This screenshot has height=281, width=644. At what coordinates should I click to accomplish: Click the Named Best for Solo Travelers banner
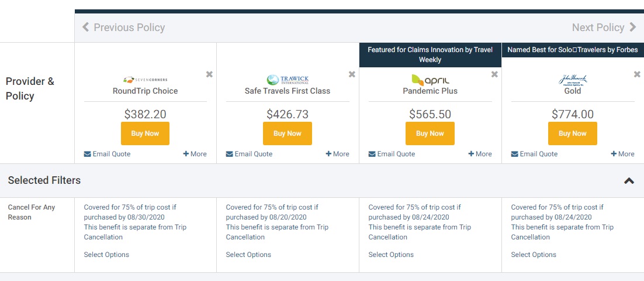[x=573, y=50]
